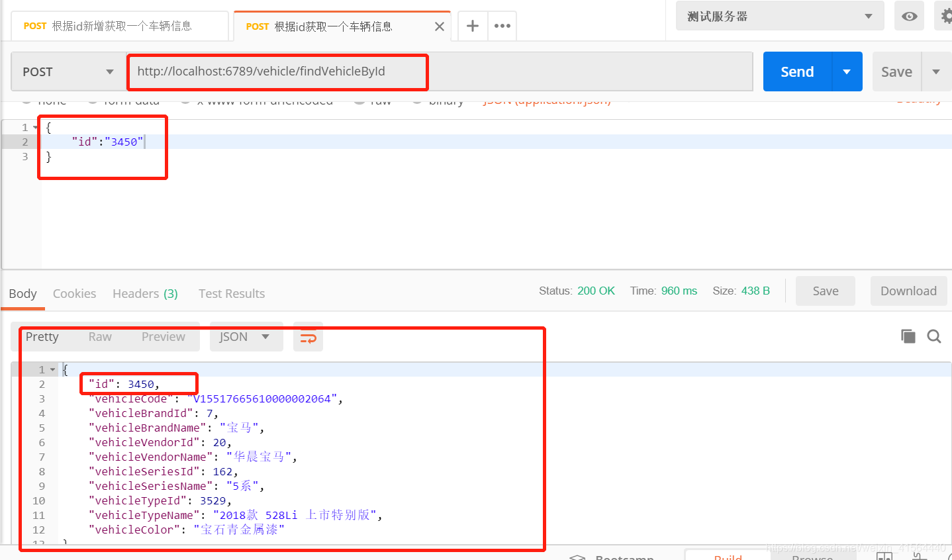Expand the Send button dropdown arrow
This screenshot has width=952, height=560.
[847, 71]
